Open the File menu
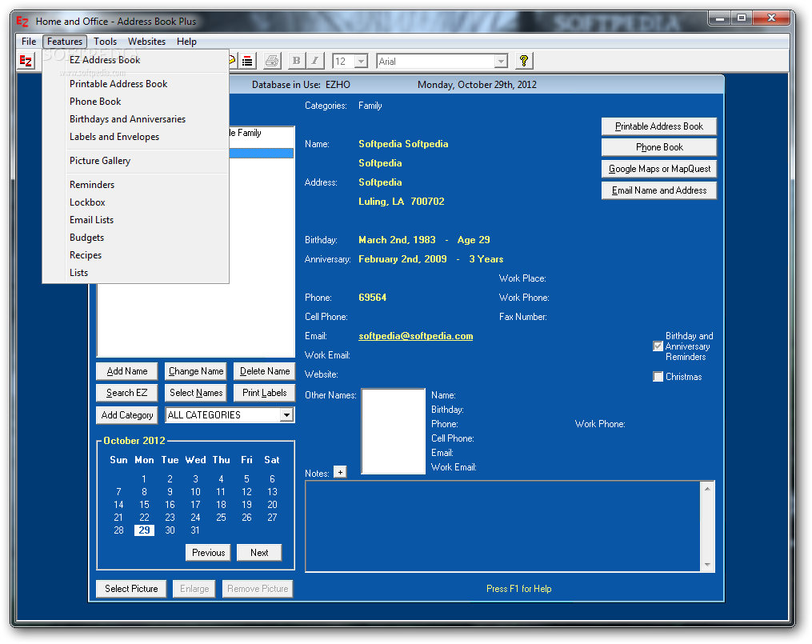Screen dimensions: 812x644 29,42
